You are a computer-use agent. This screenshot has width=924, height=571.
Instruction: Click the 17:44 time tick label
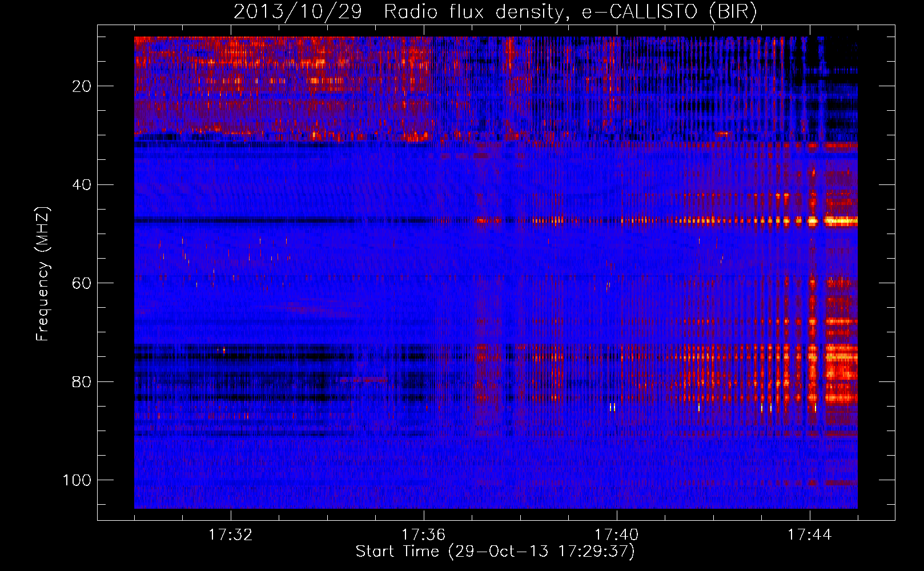tap(810, 535)
